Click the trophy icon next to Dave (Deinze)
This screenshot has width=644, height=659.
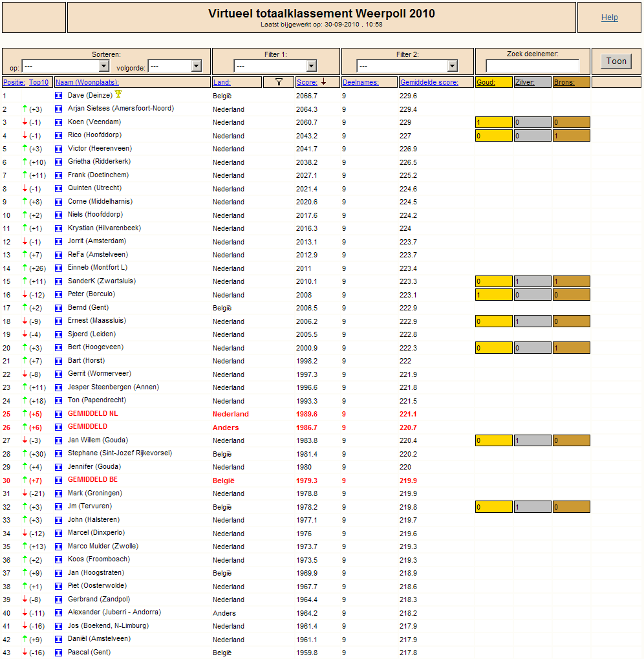tap(118, 94)
